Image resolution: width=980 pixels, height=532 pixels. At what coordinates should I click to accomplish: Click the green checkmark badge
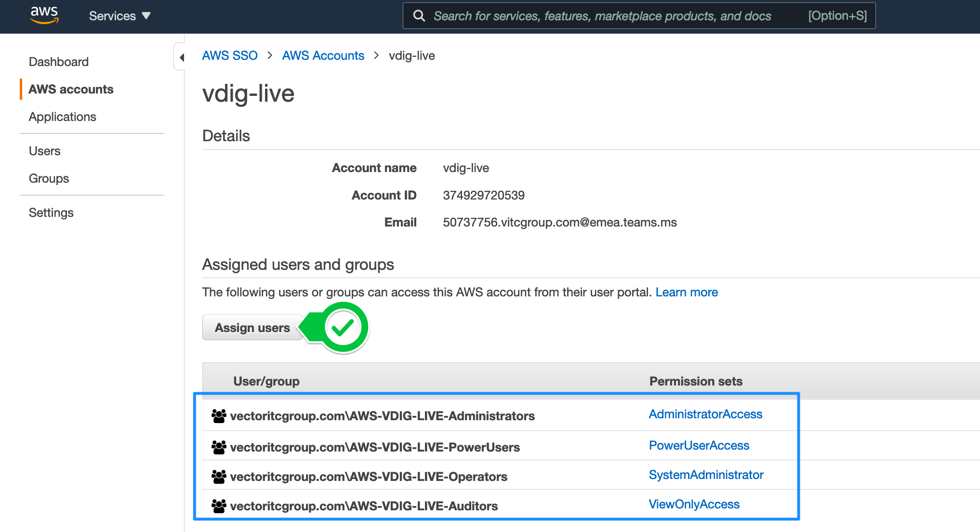tap(343, 328)
